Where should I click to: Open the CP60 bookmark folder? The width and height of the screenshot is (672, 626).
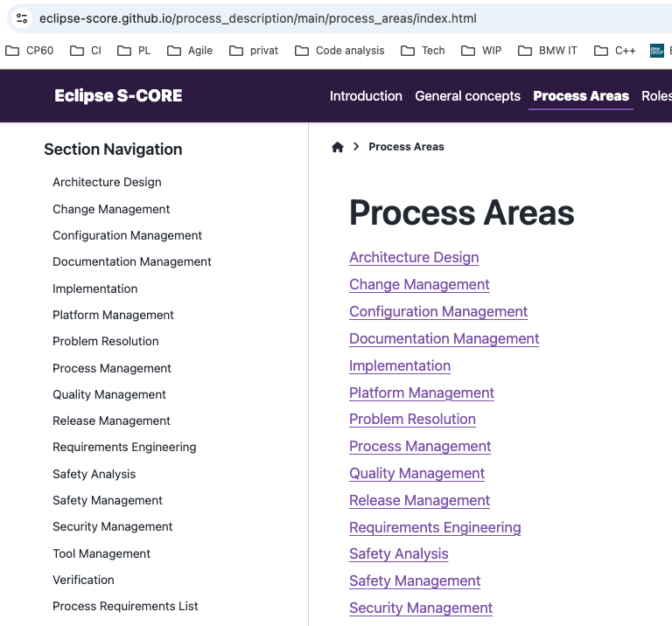[x=30, y=51]
